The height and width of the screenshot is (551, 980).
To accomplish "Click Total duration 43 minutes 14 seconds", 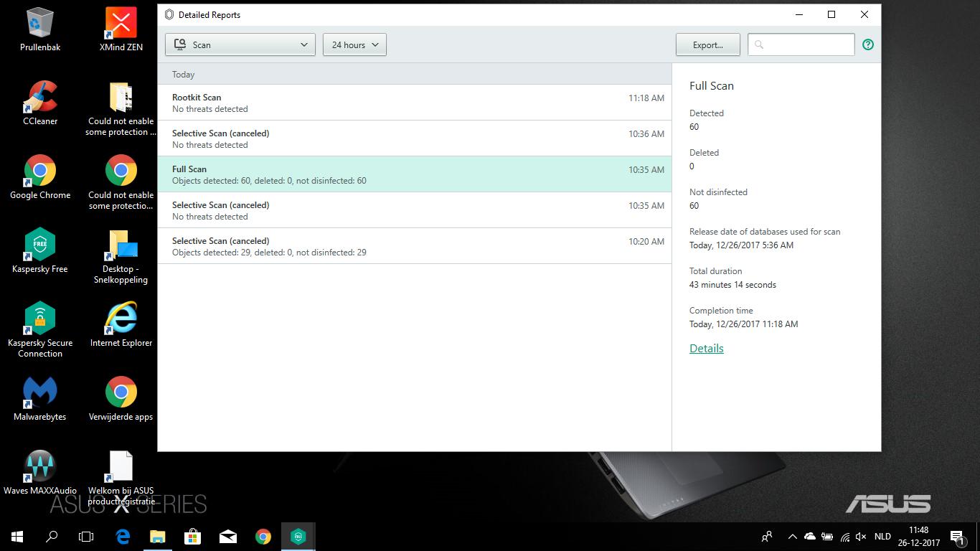I will (x=732, y=285).
